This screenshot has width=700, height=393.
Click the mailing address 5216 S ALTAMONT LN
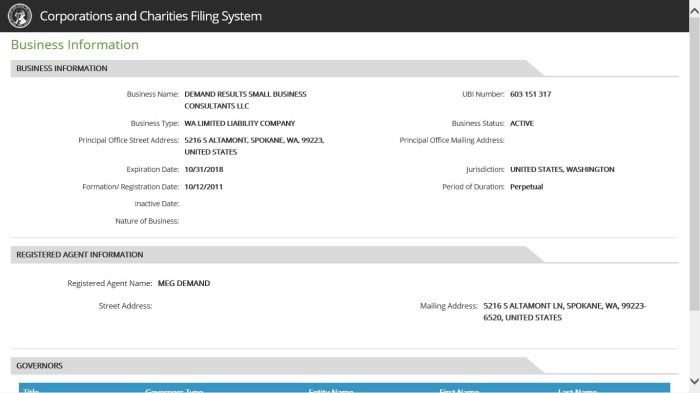[x=565, y=312]
